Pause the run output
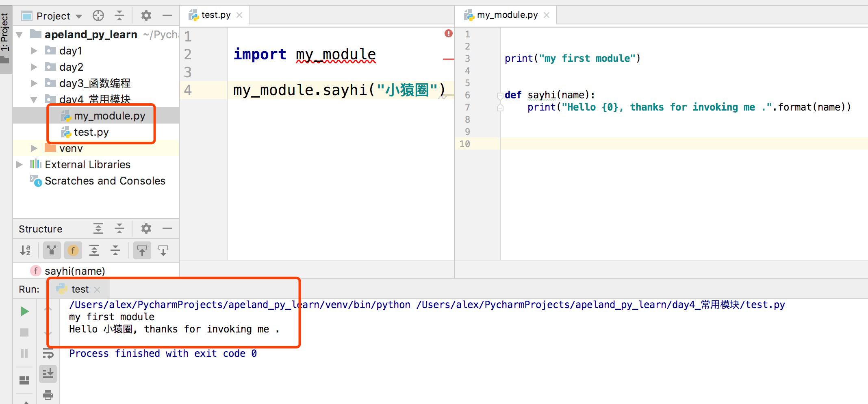 click(24, 353)
